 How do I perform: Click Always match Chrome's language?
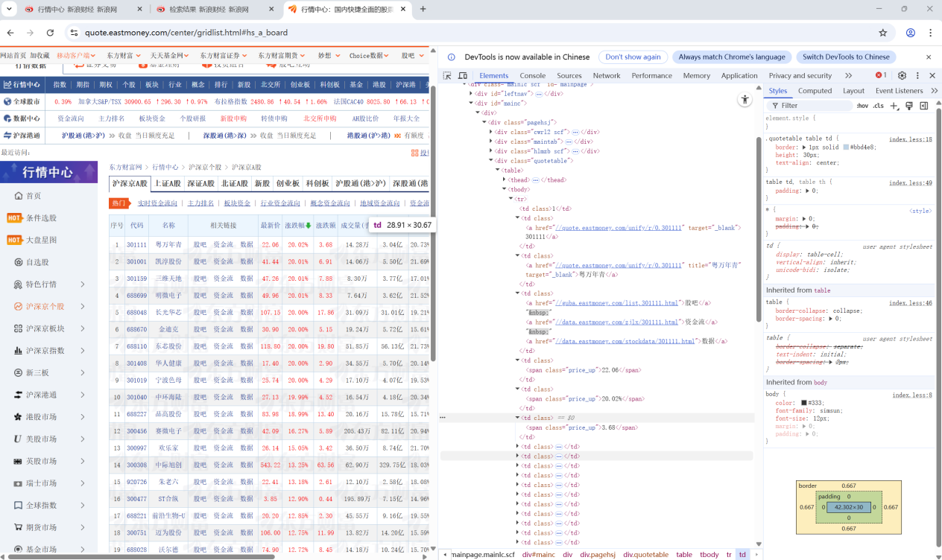tap(732, 57)
